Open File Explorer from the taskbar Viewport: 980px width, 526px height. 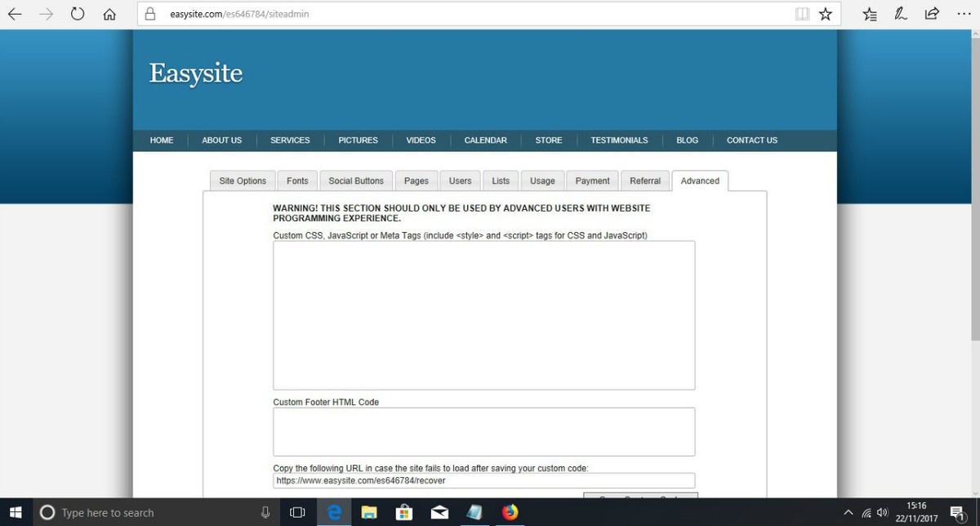pos(369,512)
